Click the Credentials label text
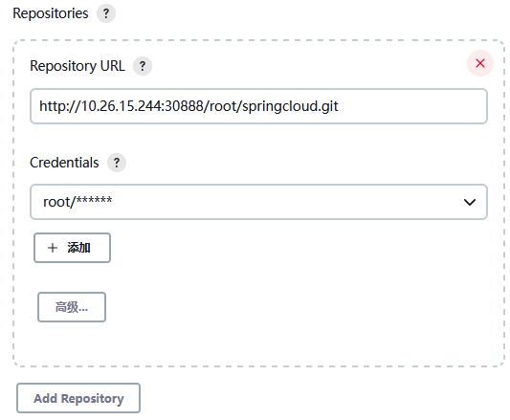510x420 pixels. coord(64,163)
